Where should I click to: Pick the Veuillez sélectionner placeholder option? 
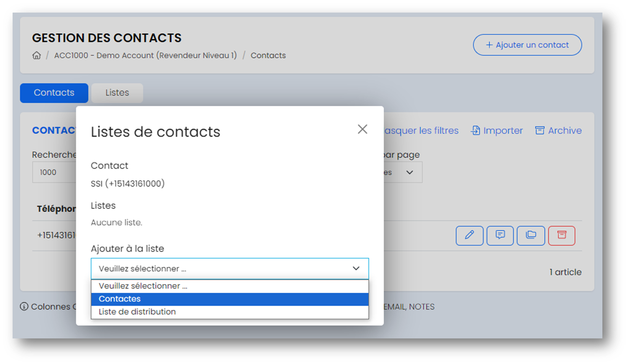point(230,286)
